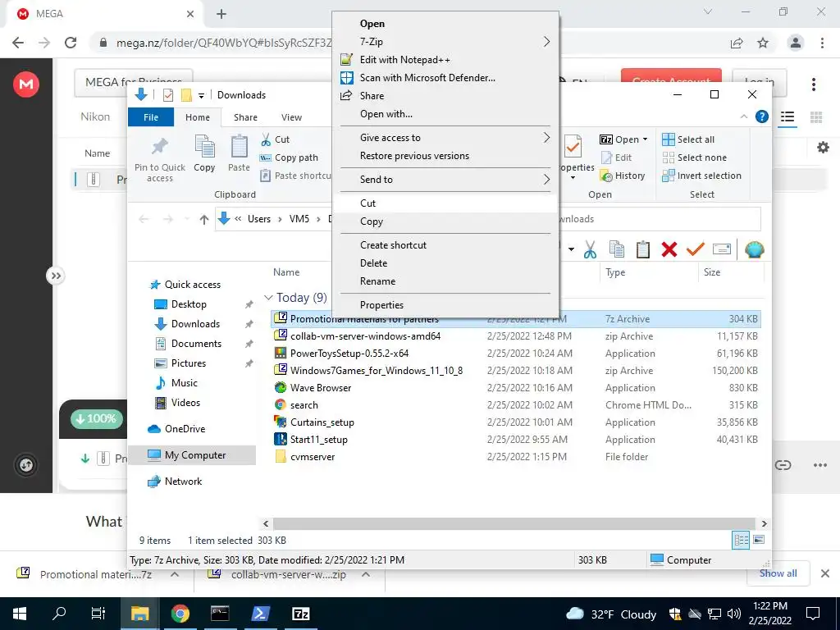Bookmark this page star icon
The image size is (840, 630).
(763, 43)
